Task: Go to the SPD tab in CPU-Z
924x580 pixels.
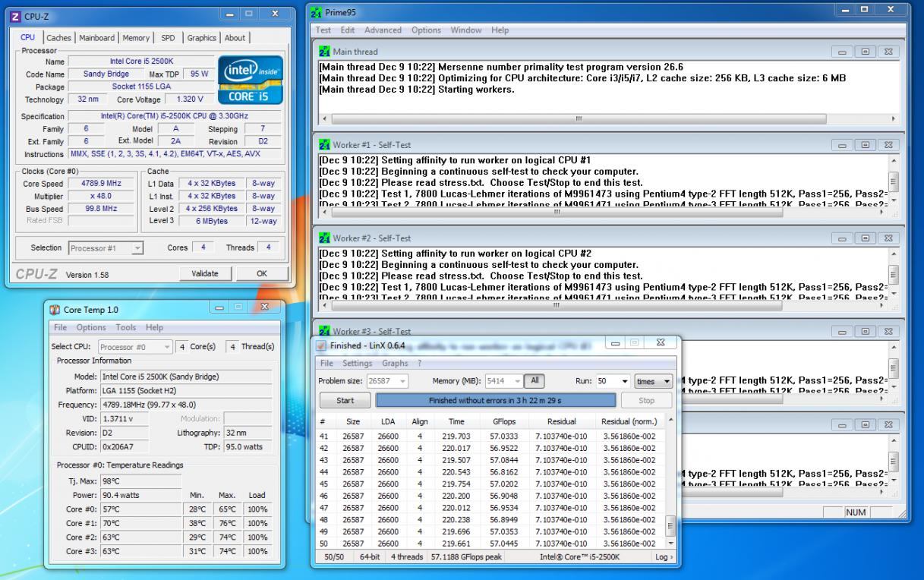Action: point(168,38)
